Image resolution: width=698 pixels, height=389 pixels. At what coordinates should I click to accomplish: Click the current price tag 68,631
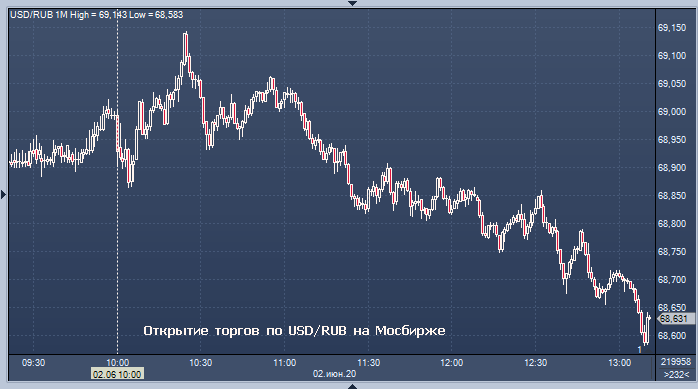[x=675, y=319]
